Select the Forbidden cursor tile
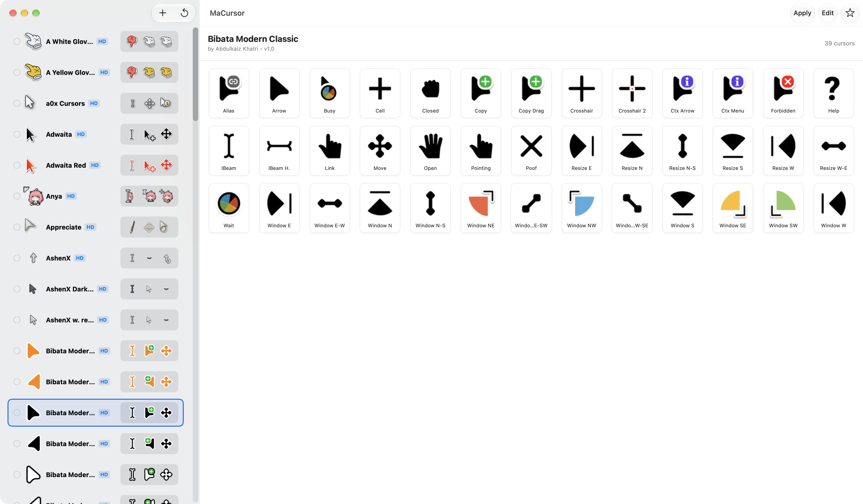Viewport: 863px width, 504px height. click(783, 93)
